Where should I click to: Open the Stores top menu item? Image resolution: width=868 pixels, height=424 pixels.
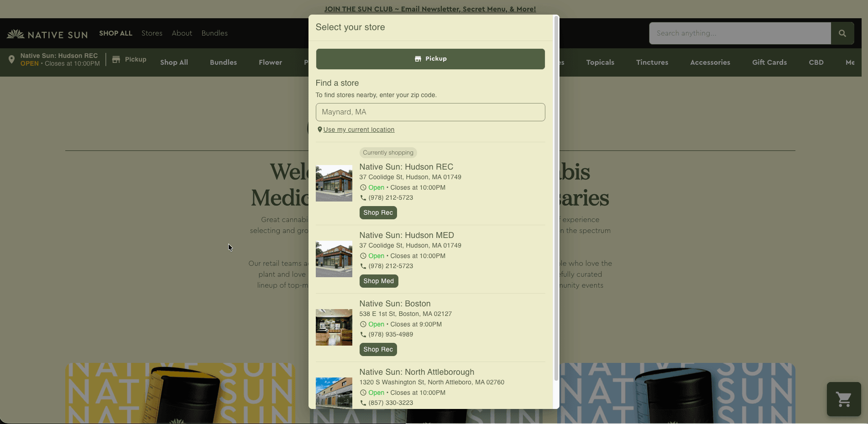(152, 33)
